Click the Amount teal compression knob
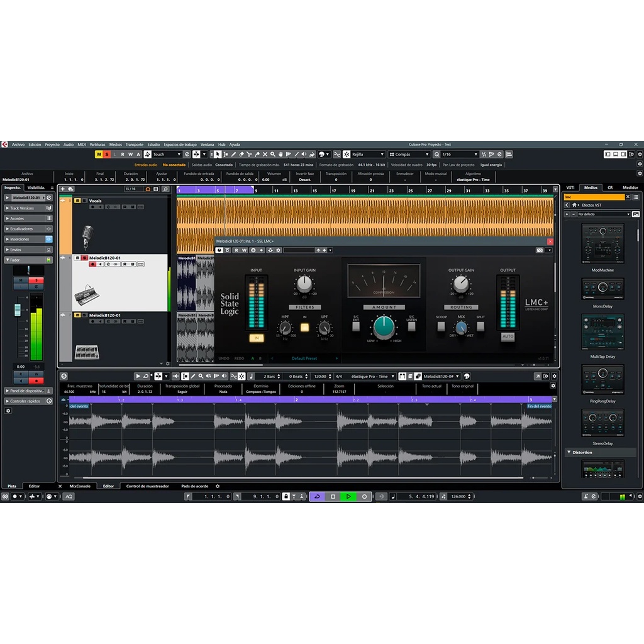The image size is (644, 644). [384, 327]
